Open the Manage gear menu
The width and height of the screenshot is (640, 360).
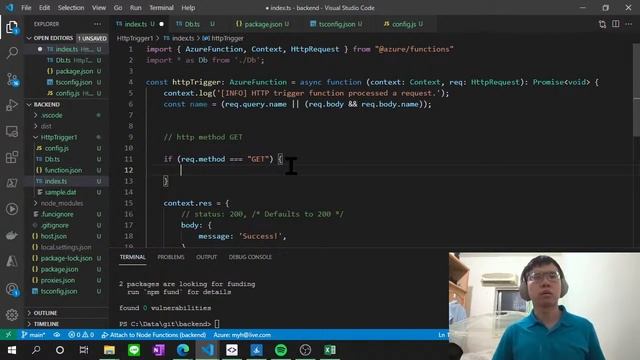pos(12,315)
